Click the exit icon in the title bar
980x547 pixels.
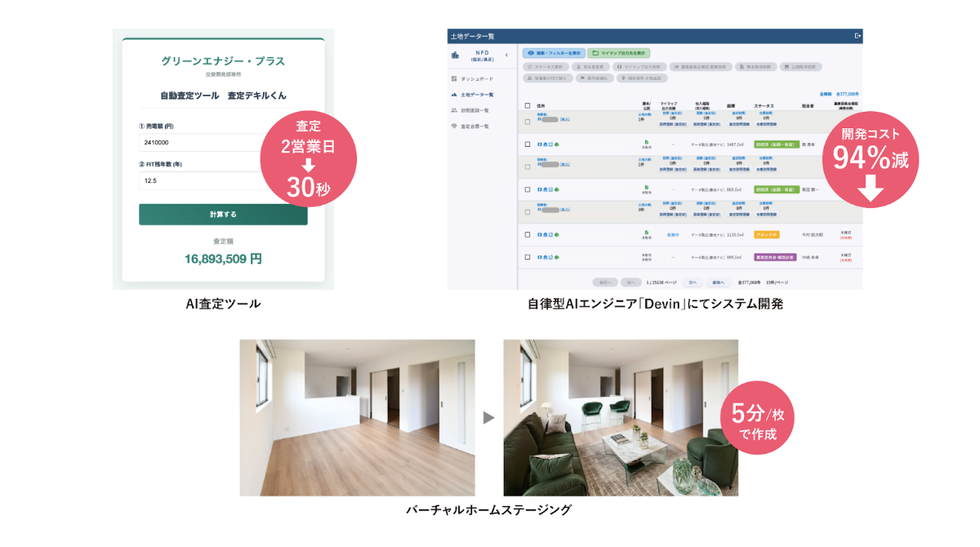[x=857, y=36]
